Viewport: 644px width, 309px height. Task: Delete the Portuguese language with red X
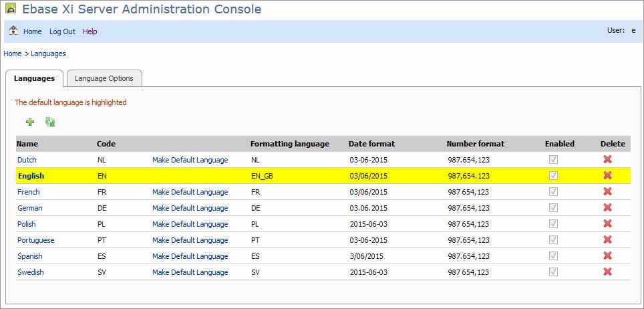coord(607,240)
